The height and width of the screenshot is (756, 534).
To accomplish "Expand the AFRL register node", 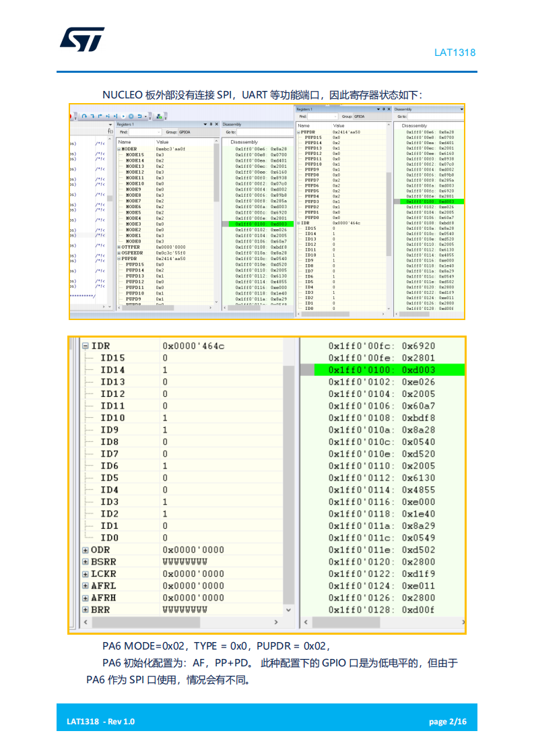I will [x=86, y=586].
